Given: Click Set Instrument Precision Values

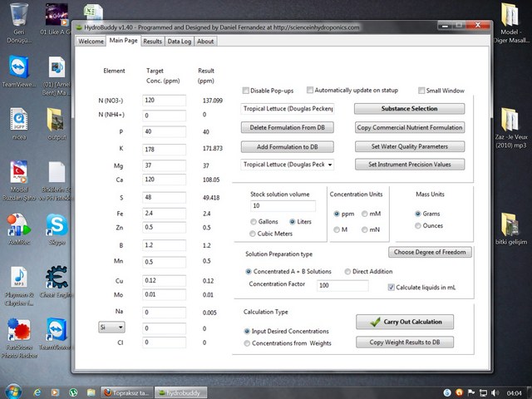Looking at the screenshot, I should pos(410,165).
